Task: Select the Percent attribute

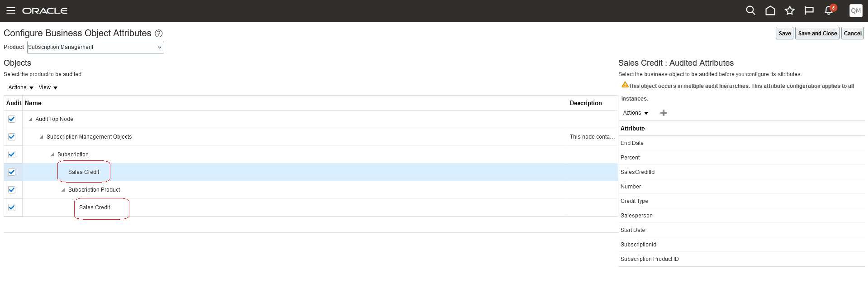Action: pos(630,158)
